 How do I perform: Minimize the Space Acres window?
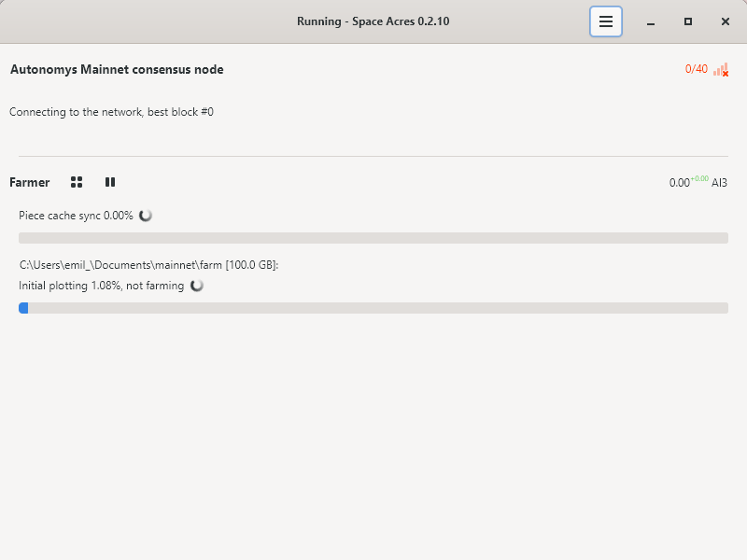pos(651,21)
